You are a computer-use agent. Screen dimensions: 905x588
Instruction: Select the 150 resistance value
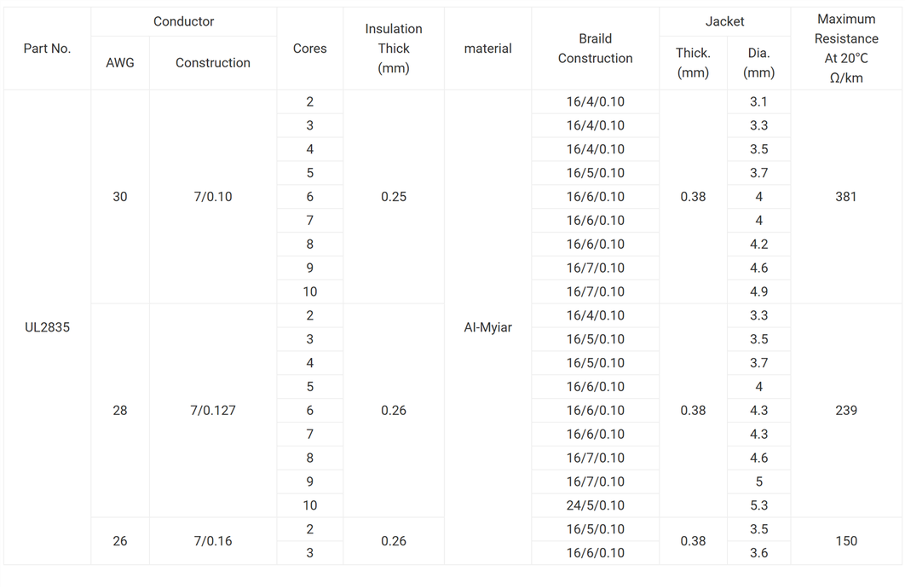[x=846, y=540]
